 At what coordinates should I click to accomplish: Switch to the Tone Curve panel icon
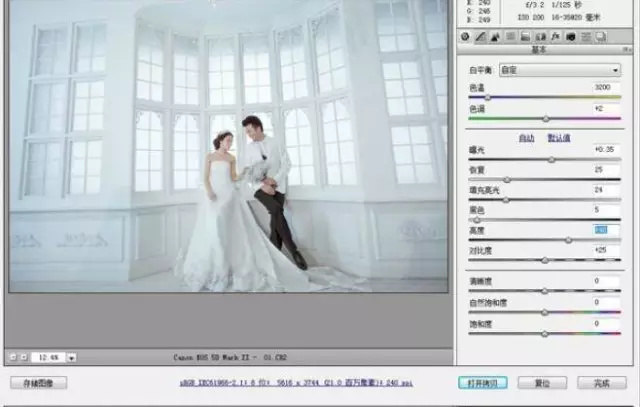click(480, 37)
